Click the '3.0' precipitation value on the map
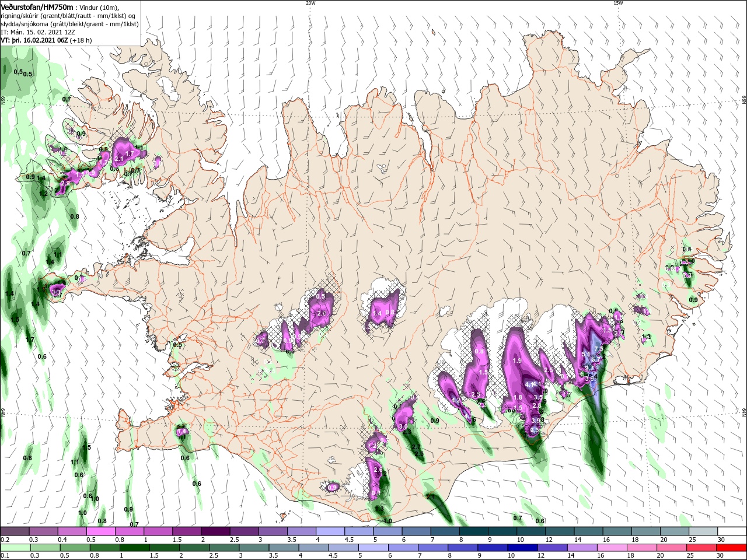The image size is (747, 560). click(403, 427)
